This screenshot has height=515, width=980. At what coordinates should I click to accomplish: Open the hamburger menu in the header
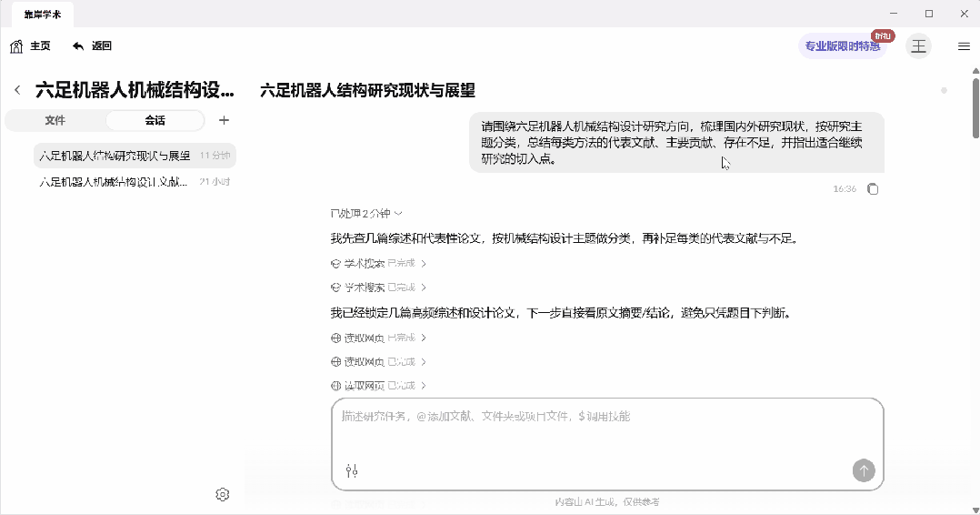(x=964, y=46)
